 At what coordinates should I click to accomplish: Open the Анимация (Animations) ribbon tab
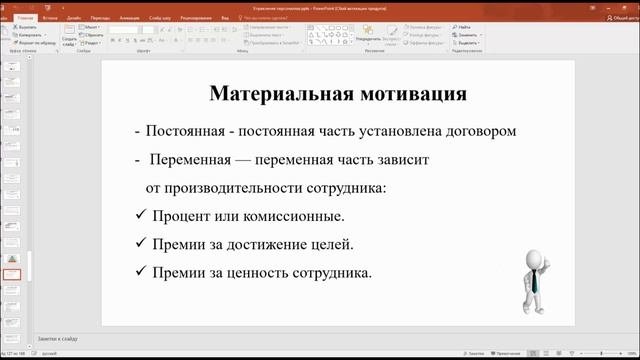pos(129,18)
